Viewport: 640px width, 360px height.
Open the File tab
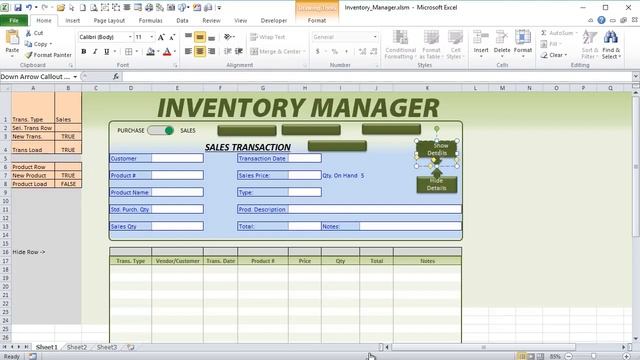(x=14, y=20)
